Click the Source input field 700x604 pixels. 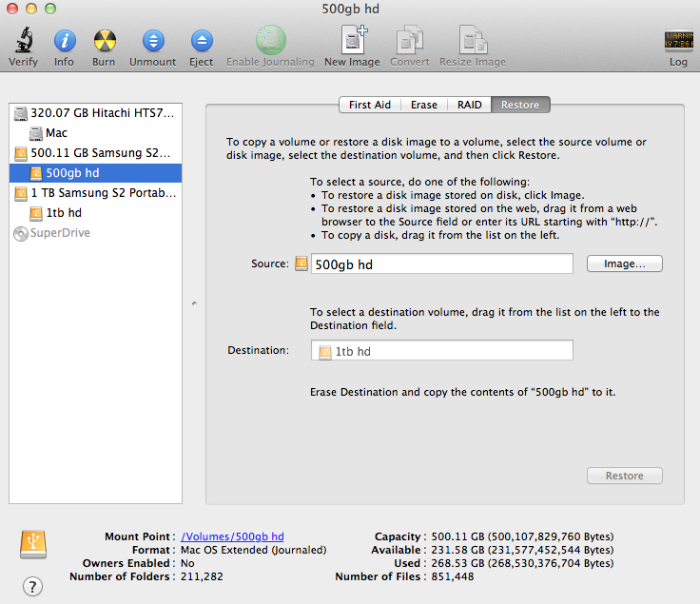pyautogui.click(x=442, y=263)
